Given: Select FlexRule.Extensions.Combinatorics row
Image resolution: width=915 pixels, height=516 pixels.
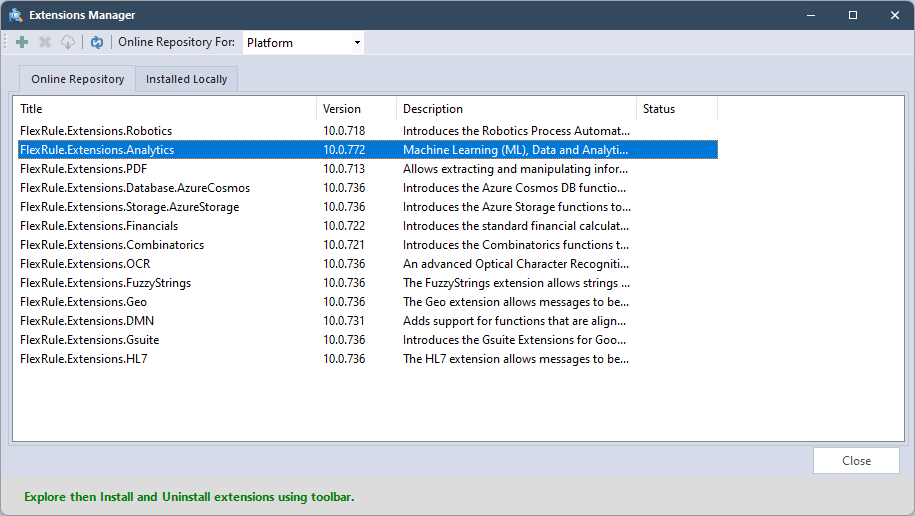Looking at the screenshot, I should coord(368,245).
